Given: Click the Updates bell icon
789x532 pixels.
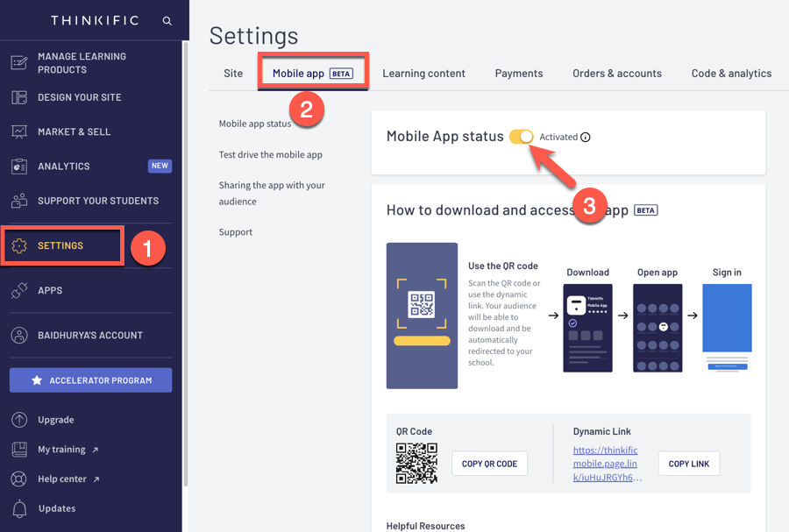Looking at the screenshot, I should click(18, 508).
